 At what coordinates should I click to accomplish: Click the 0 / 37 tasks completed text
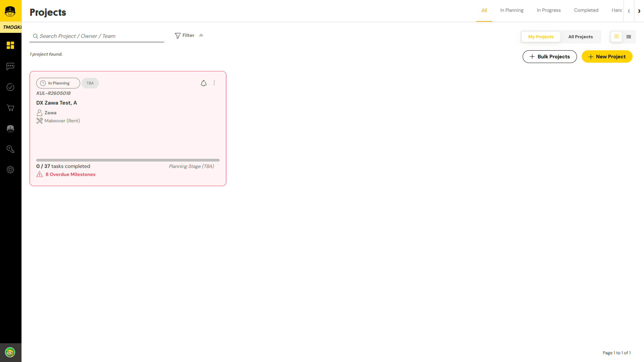point(63,166)
